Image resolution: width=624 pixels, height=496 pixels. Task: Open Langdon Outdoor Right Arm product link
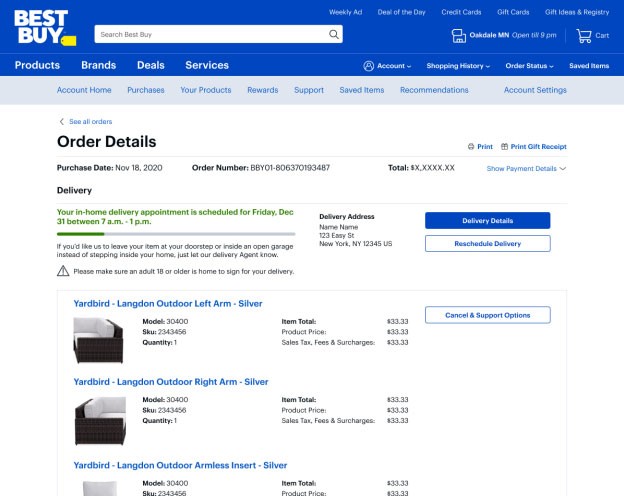pyautogui.click(x=171, y=382)
